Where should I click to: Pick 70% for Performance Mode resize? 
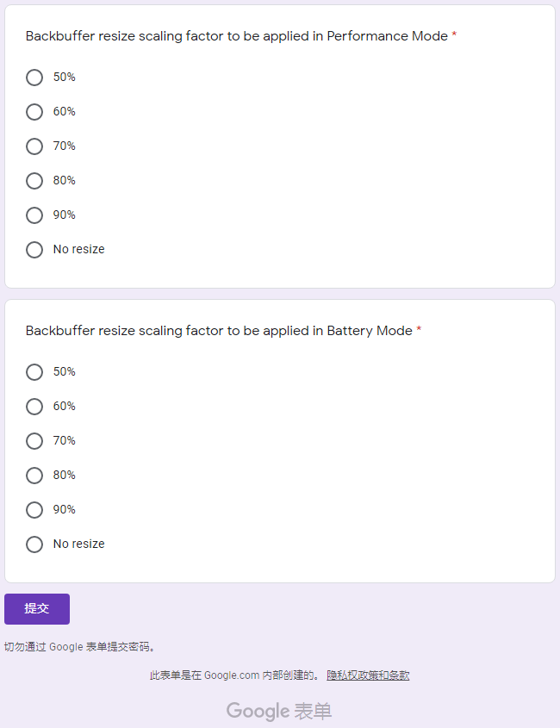(34, 146)
